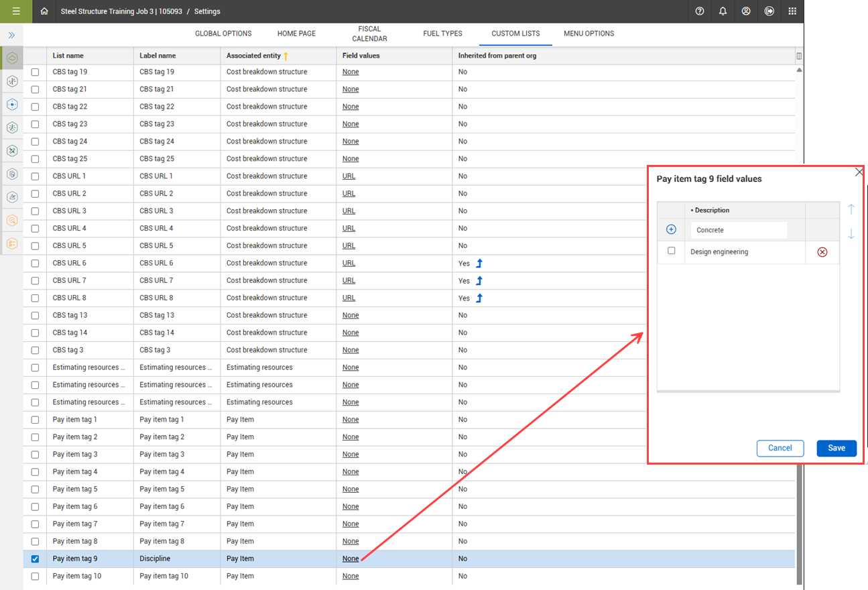Viewport: 868px width, 590px height.
Task: Open the None link for Pay item tag 10
Action: pyautogui.click(x=351, y=577)
